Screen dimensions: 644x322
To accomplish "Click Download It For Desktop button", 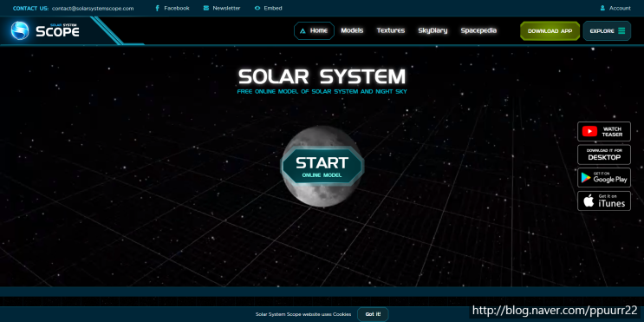I will [x=604, y=154].
